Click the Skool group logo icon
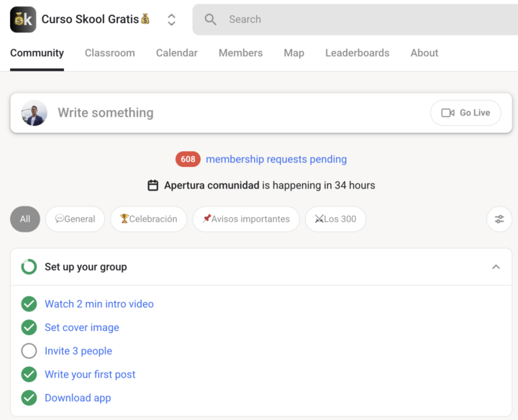 tap(23, 19)
